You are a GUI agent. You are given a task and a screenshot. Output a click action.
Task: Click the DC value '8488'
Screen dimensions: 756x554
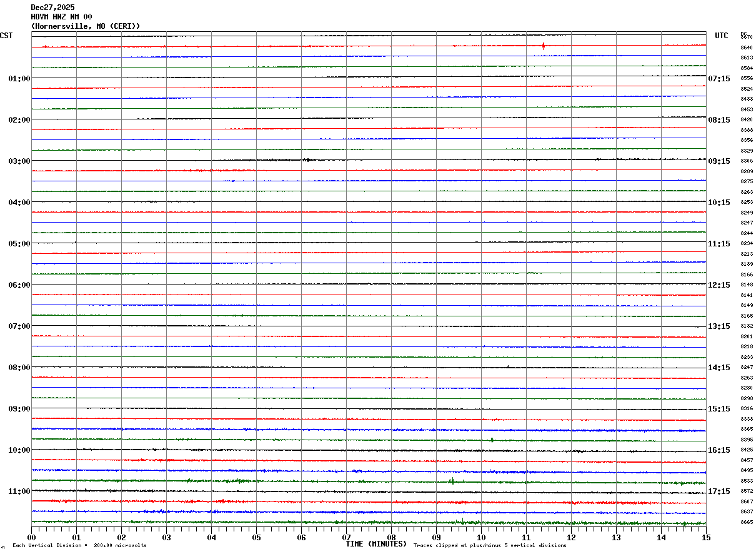point(747,99)
